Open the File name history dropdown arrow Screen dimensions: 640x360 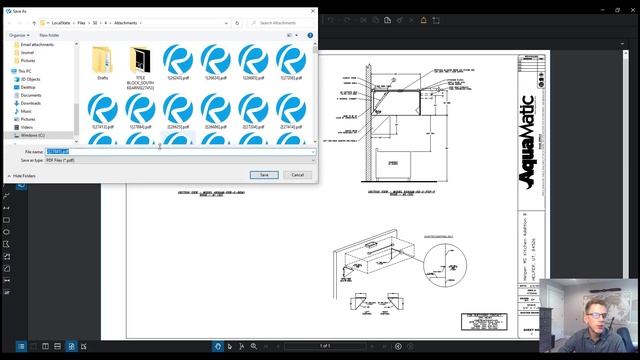click(313, 152)
